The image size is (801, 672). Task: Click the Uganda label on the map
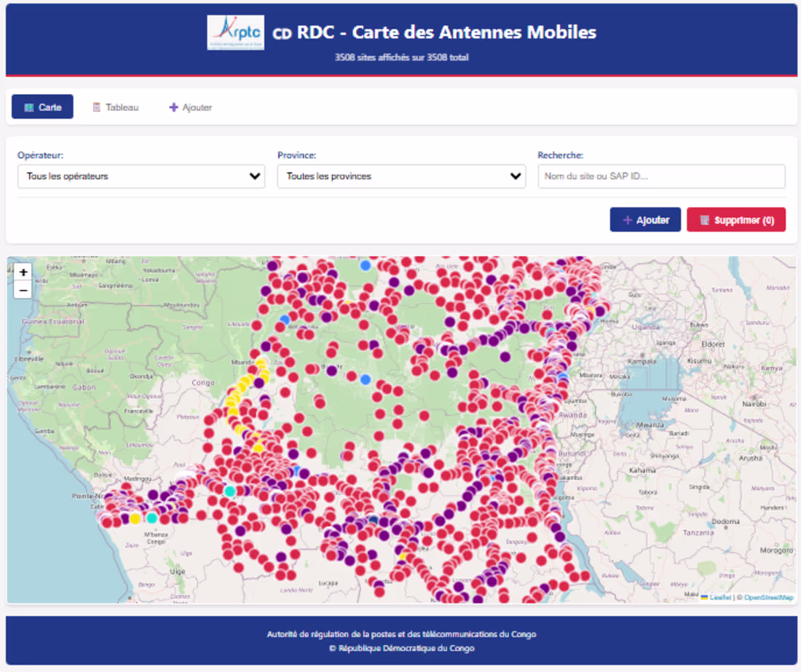pyautogui.click(x=646, y=328)
